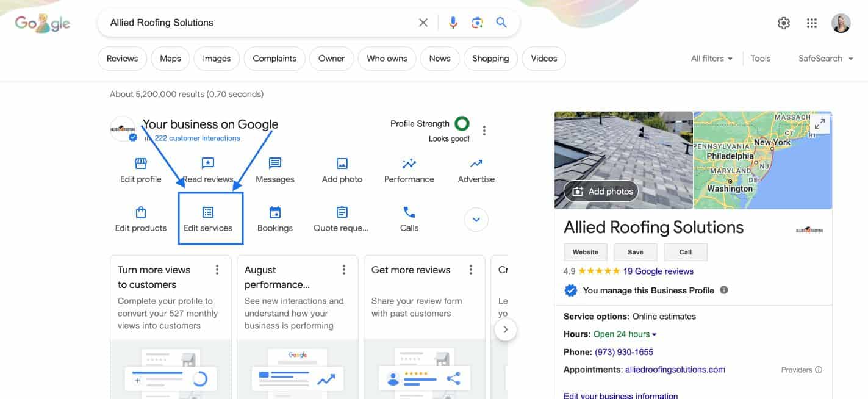Image resolution: width=868 pixels, height=399 pixels.
Task: Select the Who owns filter chip
Action: click(387, 59)
